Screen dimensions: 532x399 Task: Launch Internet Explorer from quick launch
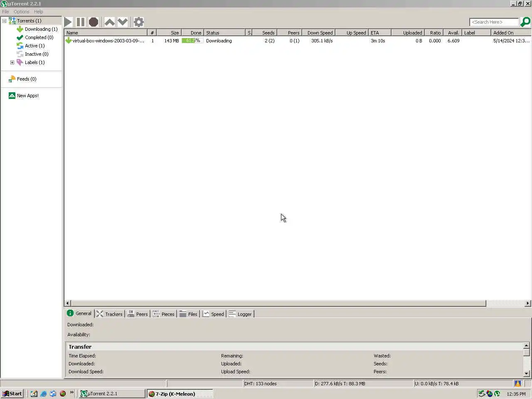click(x=43, y=394)
